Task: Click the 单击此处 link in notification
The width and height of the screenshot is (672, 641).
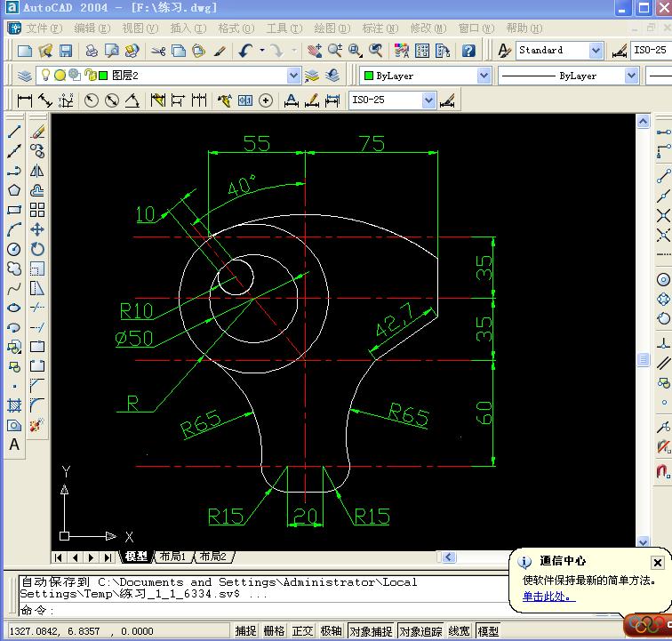Action: 548,597
